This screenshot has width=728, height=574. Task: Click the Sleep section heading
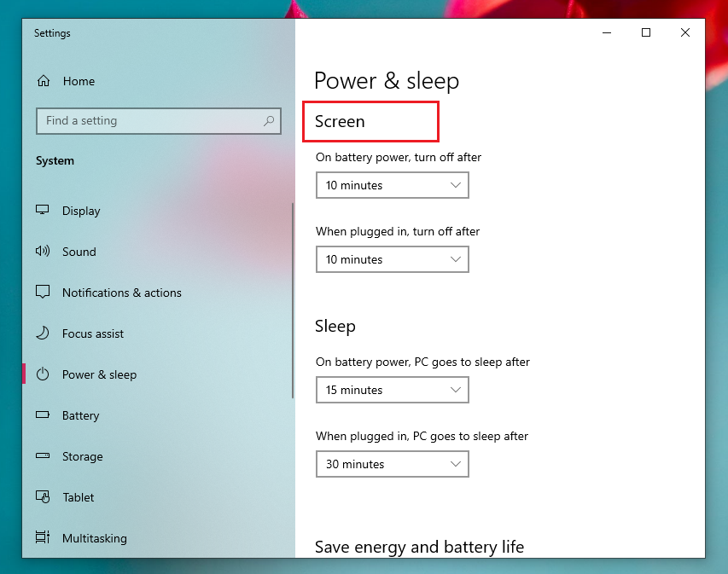(335, 326)
